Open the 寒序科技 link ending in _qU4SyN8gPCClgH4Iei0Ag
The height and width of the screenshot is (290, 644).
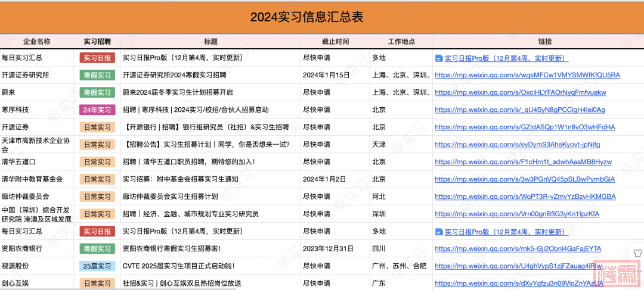(519, 110)
